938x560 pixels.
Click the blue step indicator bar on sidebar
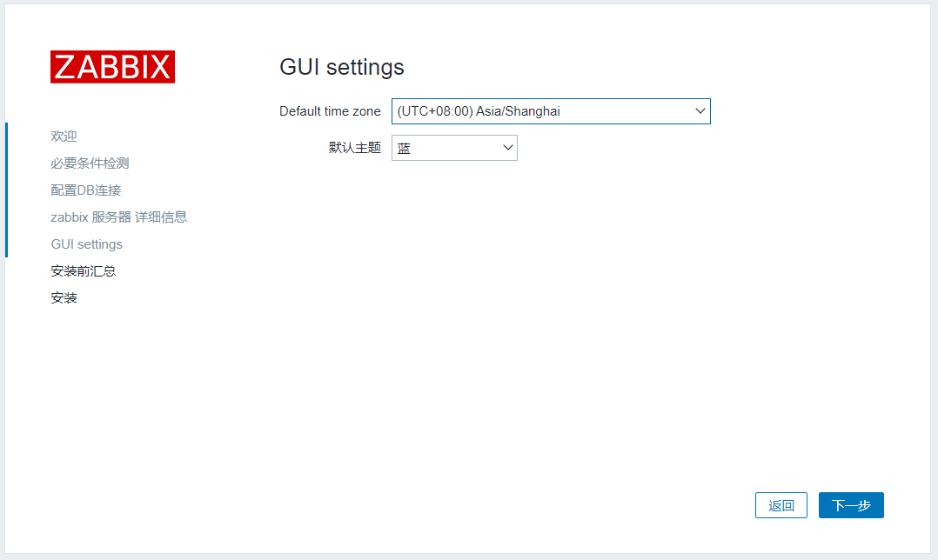coord(7,190)
